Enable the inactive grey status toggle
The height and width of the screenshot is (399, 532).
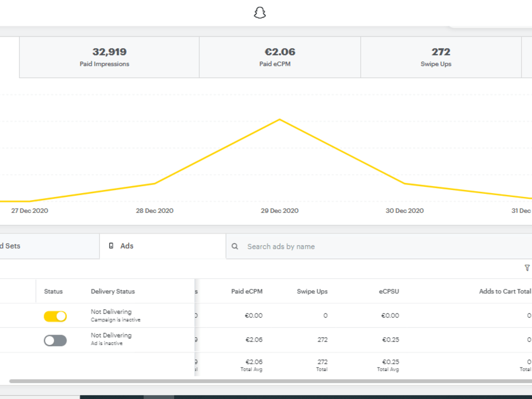[55, 340]
